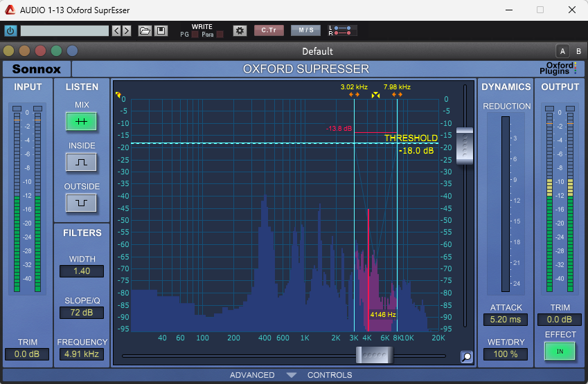This screenshot has width=588, height=384.
Task: Click the THRESHOLD label text
Action: 411,138
